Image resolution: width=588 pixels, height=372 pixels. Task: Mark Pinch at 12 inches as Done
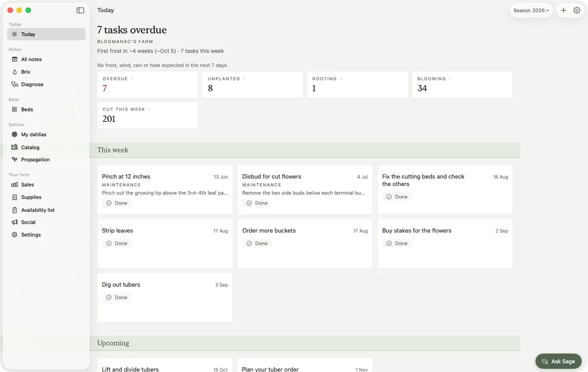117,203
